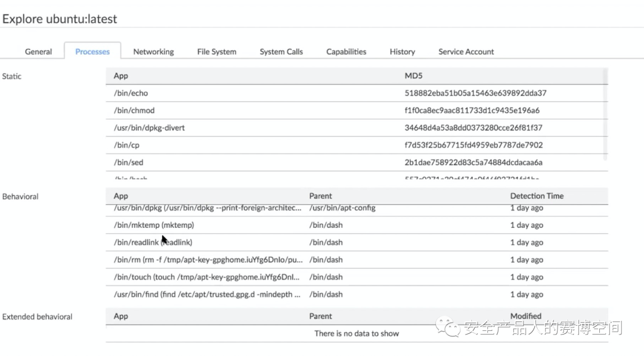
Task: Click the Explore ubuntu:latest title
Action: coord(60,19)
